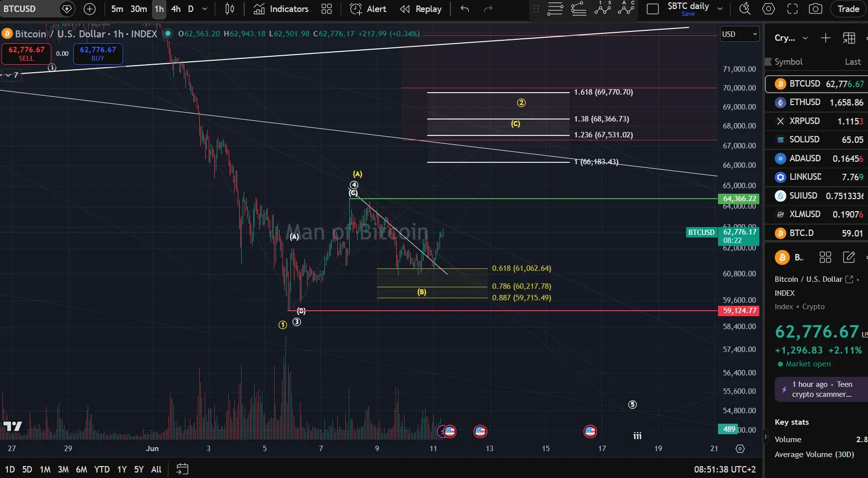Image resolution: width=868 pixels, height=478 pixels.
Task: Select ETHUSD in the watchlist
Action: [817, 102]
